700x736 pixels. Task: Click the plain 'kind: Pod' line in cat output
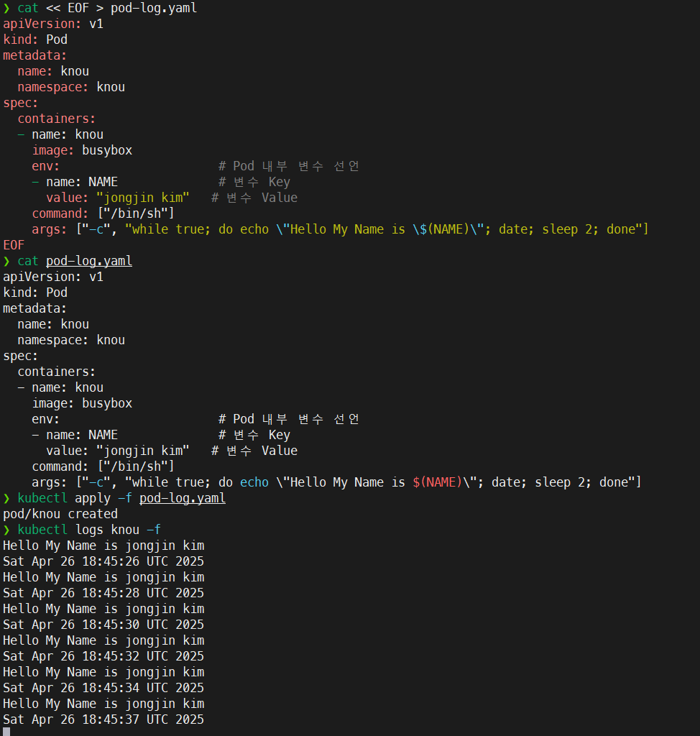35,293
